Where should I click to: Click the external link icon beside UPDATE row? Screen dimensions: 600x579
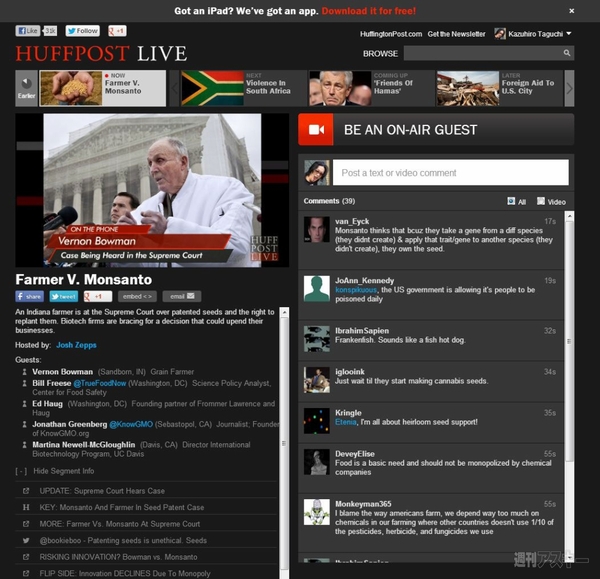click(26, 491)
